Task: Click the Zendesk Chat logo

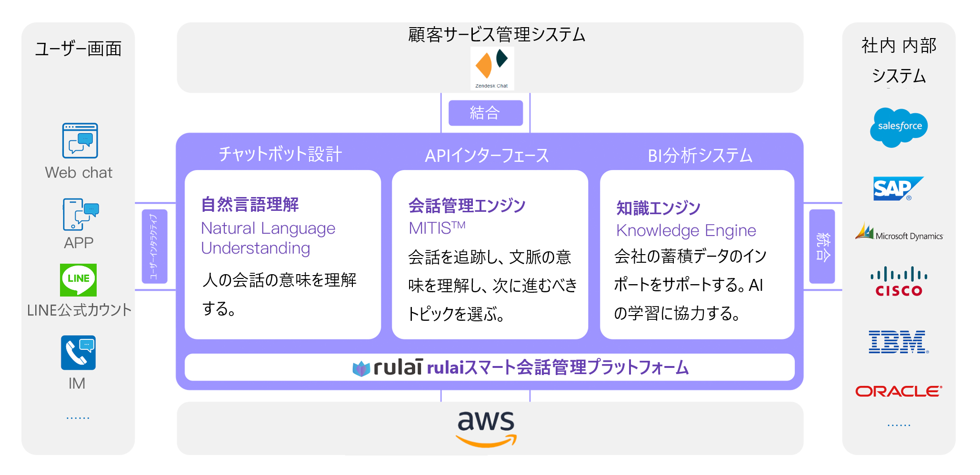Action: coord(492,69)
